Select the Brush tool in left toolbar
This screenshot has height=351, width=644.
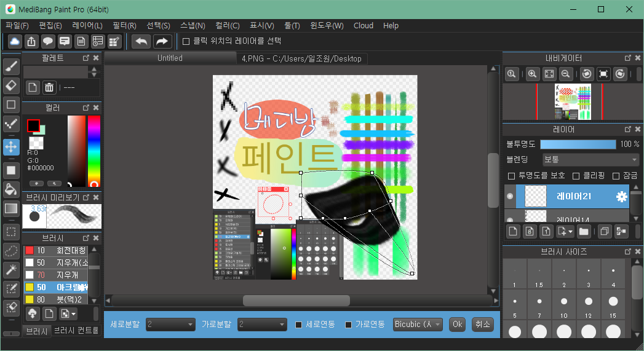pos(11,66)
